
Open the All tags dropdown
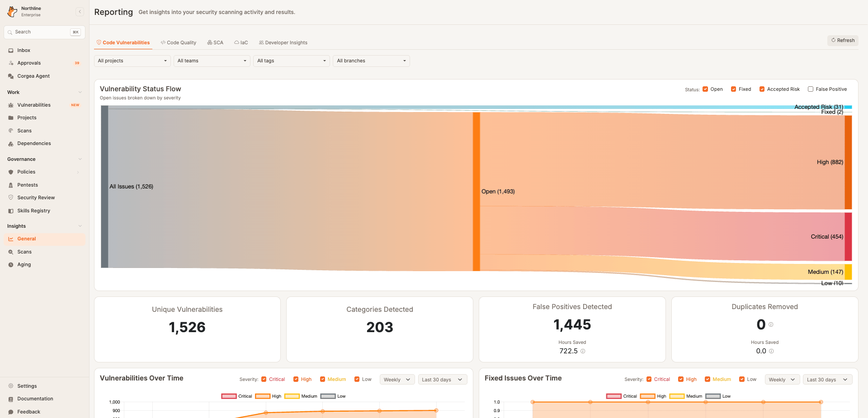[292, 61]
